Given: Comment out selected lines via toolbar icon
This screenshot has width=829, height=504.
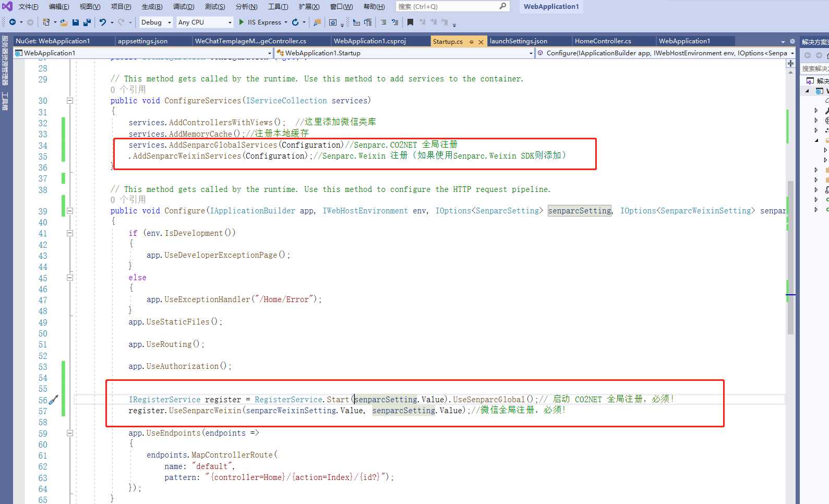Looking at the screenshot, I should [383, 22].
